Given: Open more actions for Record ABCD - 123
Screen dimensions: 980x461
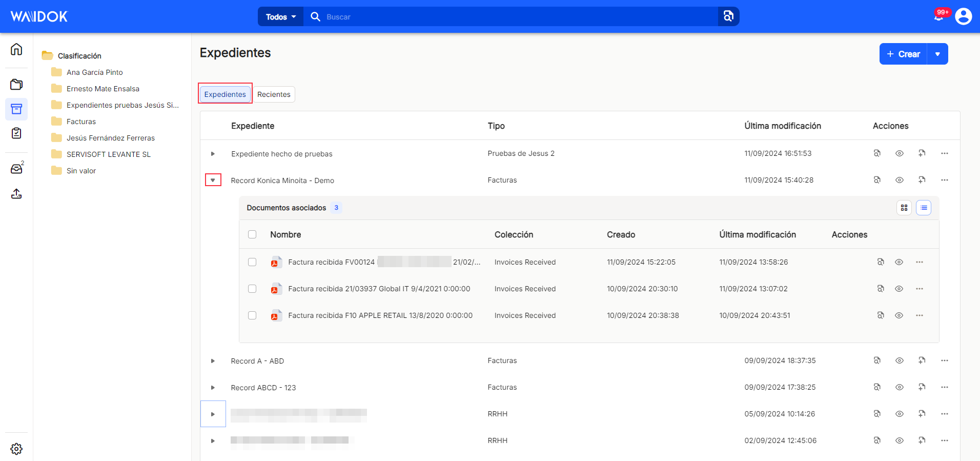Looking at the screenshot, I should tap(945, 387).
